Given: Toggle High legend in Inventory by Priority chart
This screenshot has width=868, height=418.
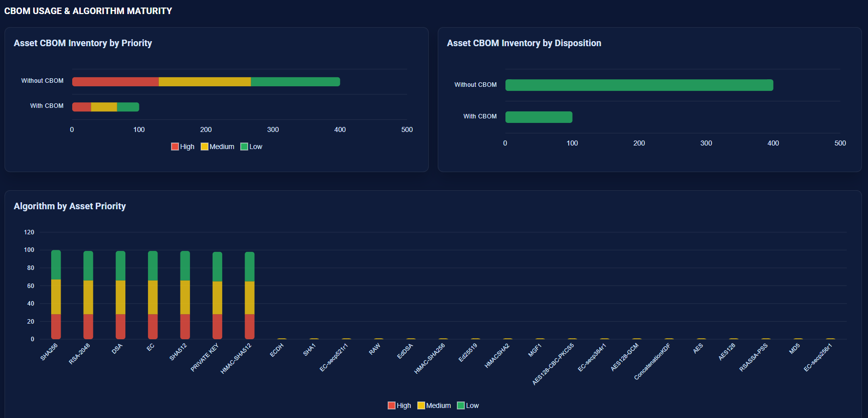Looking at the screenshot, I should click(183, 147).
